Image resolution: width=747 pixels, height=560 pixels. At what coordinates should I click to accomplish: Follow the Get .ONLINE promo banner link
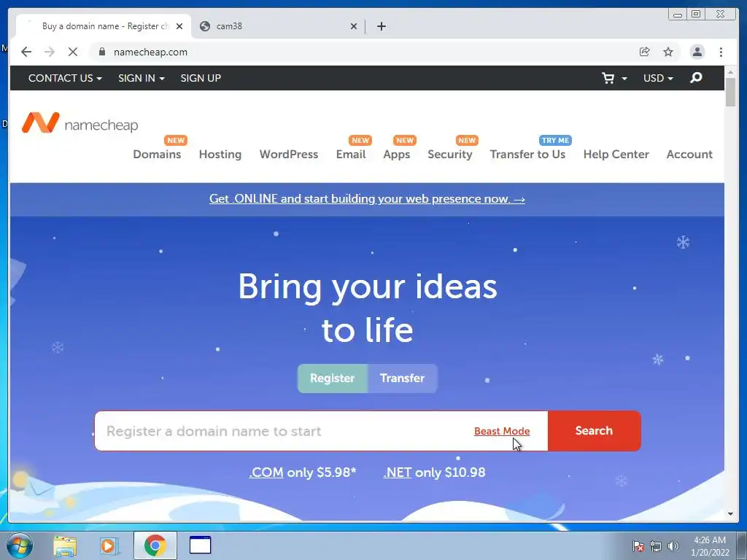coord(367,198)
